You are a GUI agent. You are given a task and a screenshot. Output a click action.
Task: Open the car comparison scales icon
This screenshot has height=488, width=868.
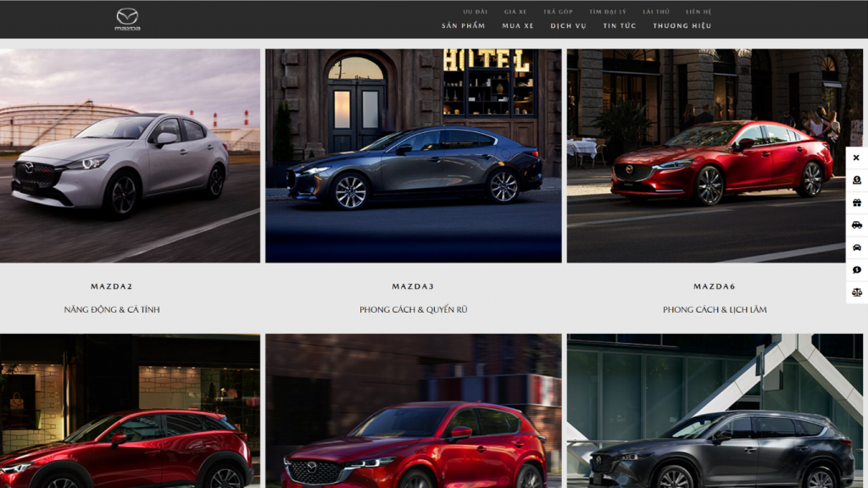click(854, 293)
